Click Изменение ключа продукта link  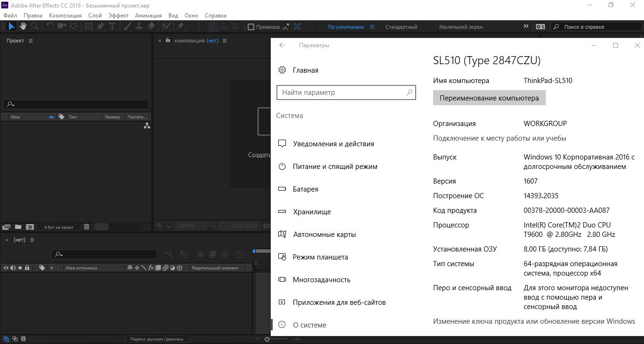534,321
